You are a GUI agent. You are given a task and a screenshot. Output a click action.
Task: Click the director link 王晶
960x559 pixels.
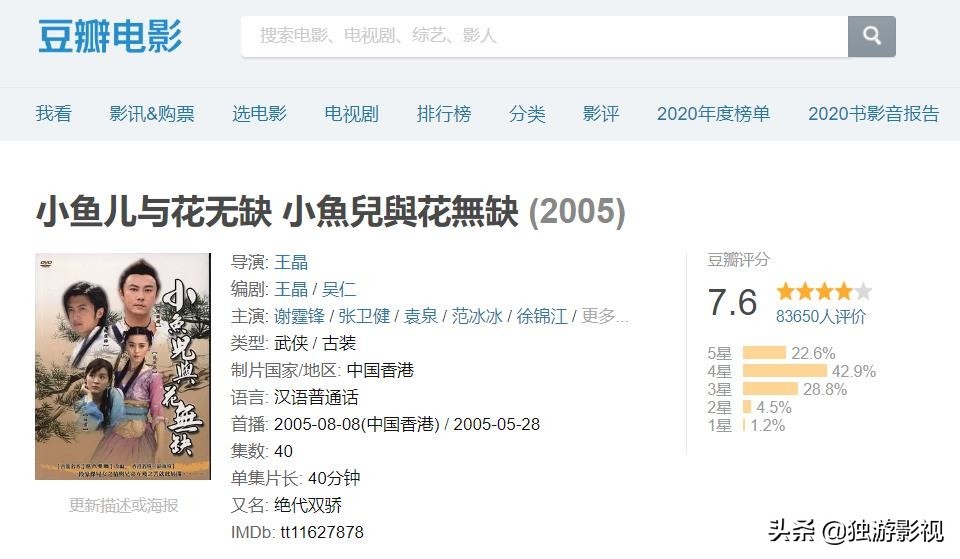(x=291, y=262)
